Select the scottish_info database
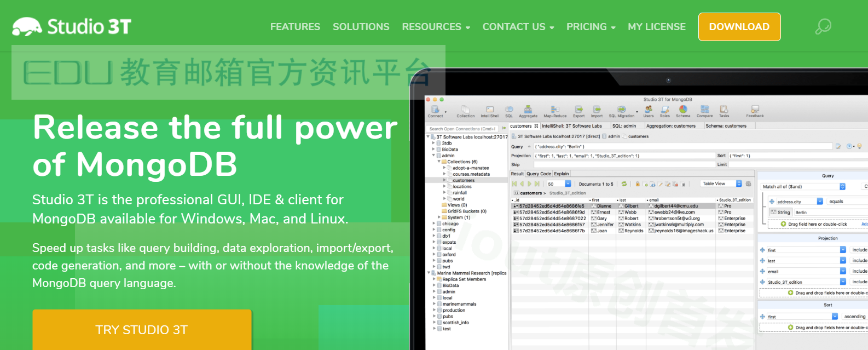868x350 pixels. point(455,323)
